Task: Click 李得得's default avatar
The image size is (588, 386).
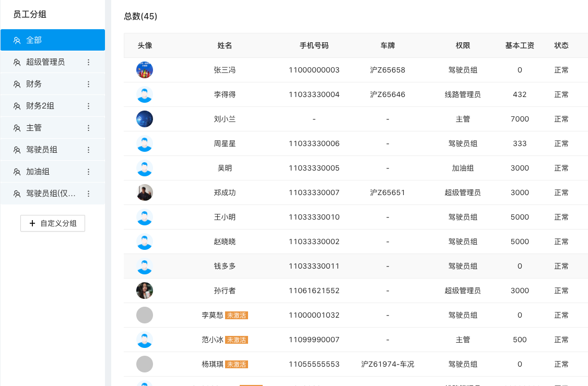Action: point(144,94)
